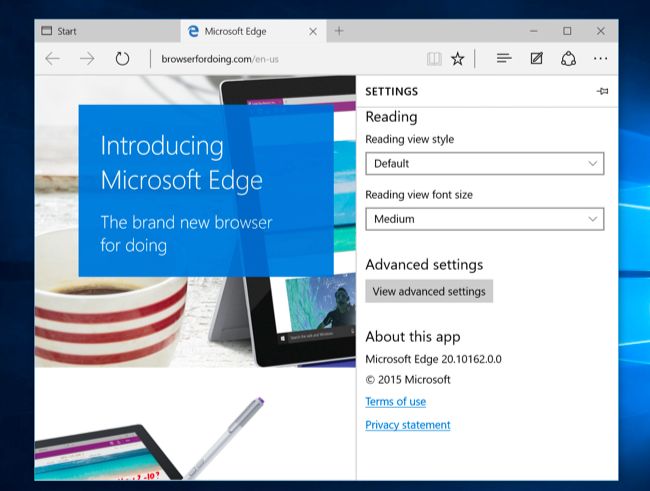Make a Web Note with pen icon
Image resolution: width=650 pixels, height=491 pixels.
click(x=536, y=58)
